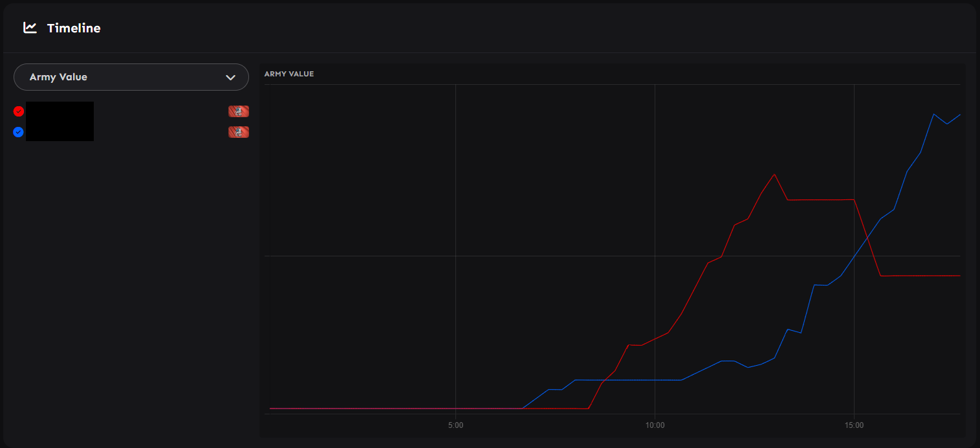The image size is (980, 448).
Task: Toggle the blue player checkbox
Action: 19,132
